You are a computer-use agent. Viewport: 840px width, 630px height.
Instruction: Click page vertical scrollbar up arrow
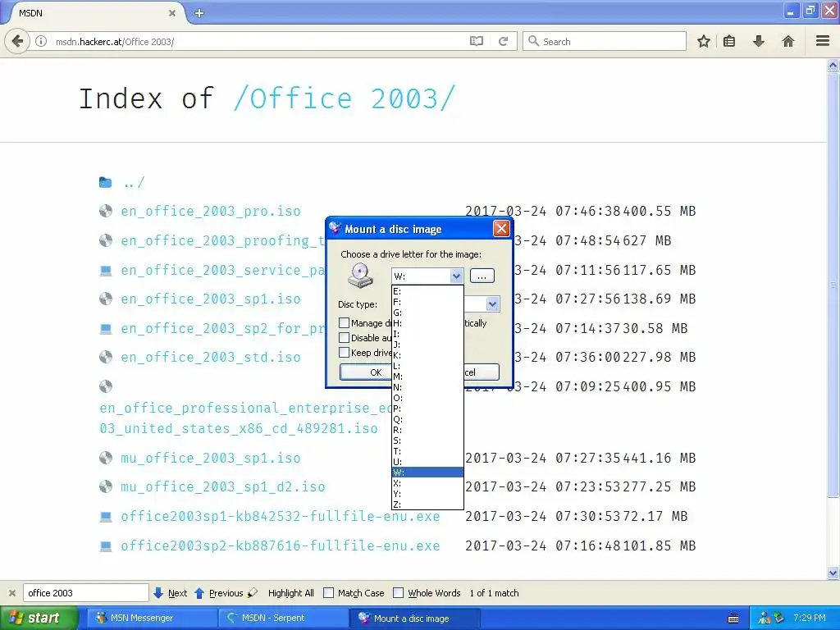coord(833,66)
